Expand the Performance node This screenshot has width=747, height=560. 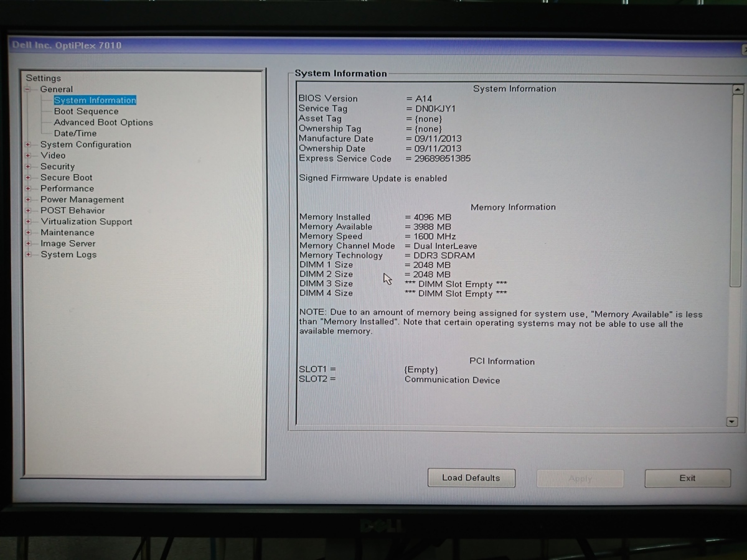28,189
